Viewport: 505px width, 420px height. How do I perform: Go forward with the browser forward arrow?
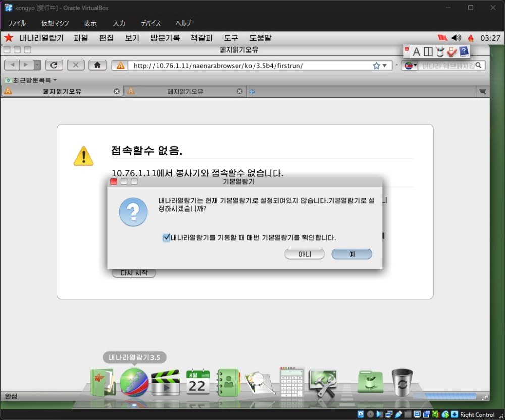(26, 65)
